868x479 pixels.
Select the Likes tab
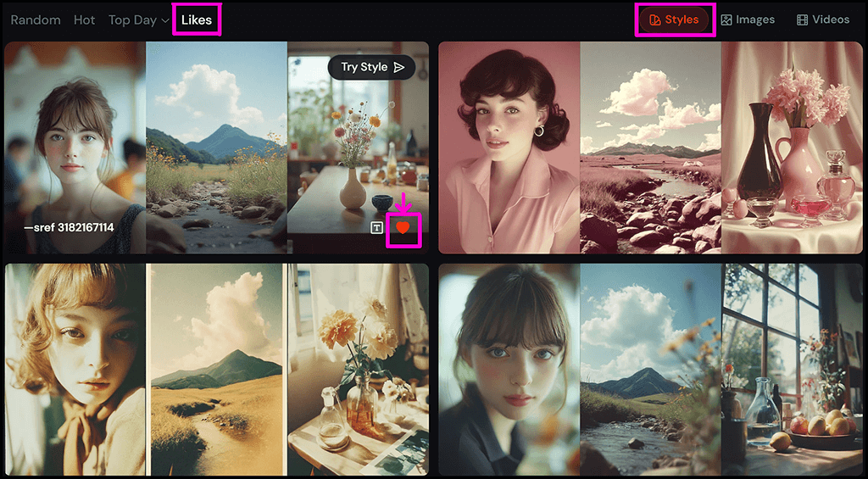point(197,20)
